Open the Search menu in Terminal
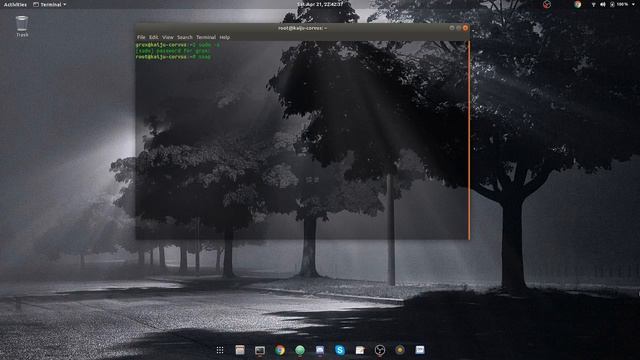The height and width of the screenshot is (360, 640). click(x=184, y=37)
